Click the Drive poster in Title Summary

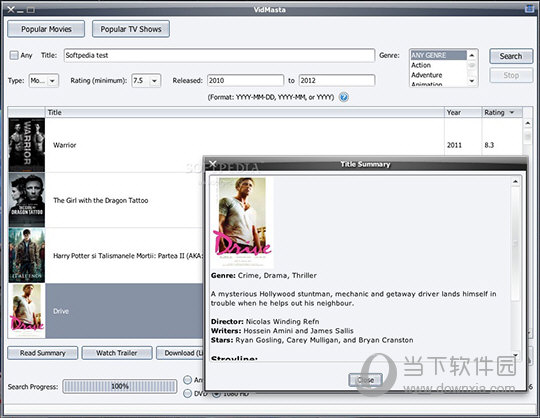tap(242, 222)
